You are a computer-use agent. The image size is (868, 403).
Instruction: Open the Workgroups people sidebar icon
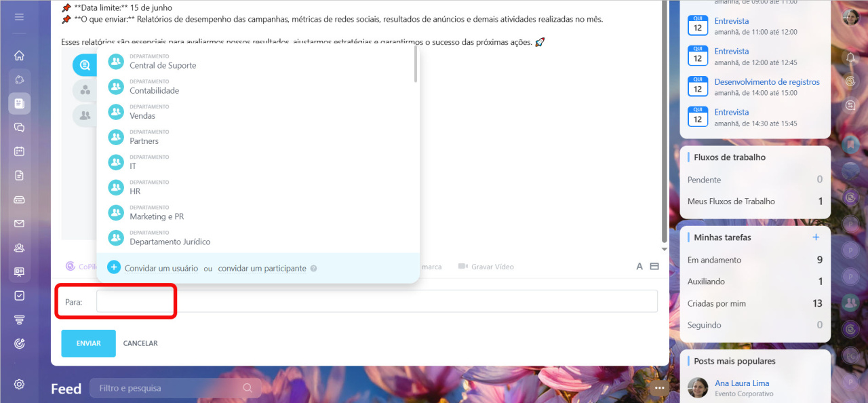19,248
